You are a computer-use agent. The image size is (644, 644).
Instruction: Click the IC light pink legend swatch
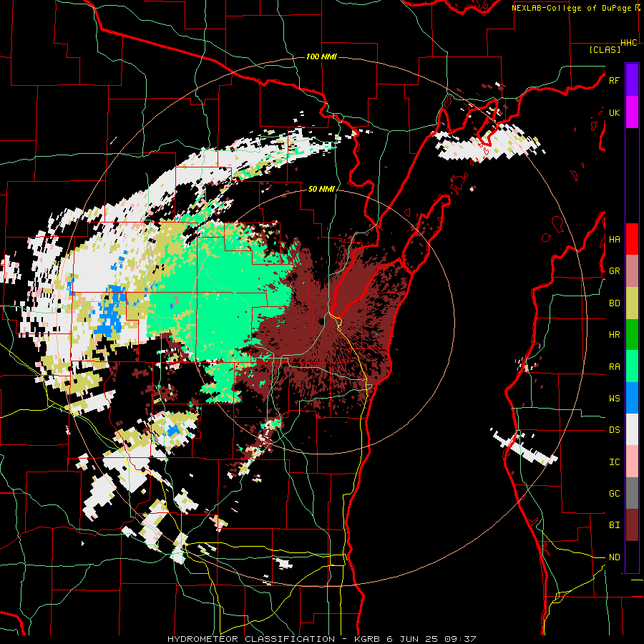tap(632, 462)
